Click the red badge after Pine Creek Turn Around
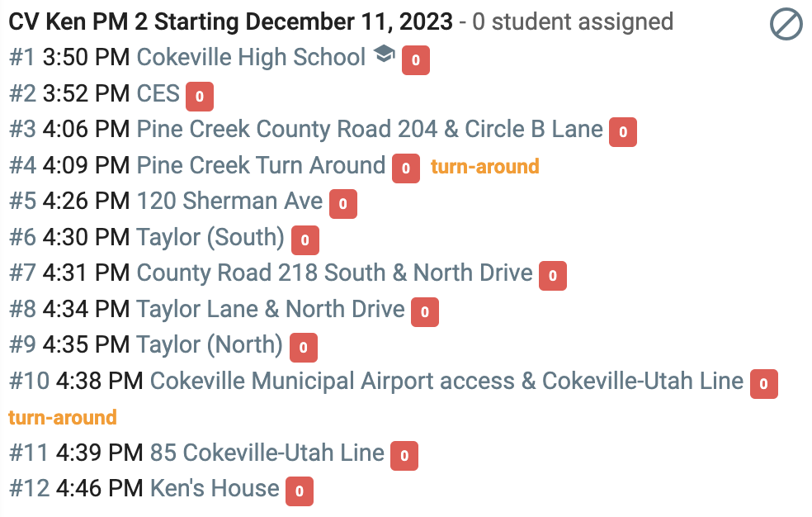This screenshot has height=517, width=812. tap(406, 168)
